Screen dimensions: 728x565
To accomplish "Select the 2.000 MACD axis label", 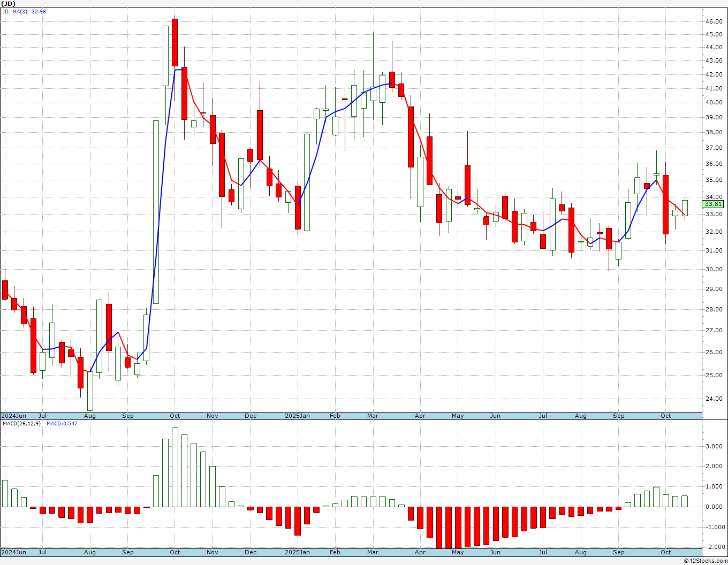I will click(x=715, y=467).
